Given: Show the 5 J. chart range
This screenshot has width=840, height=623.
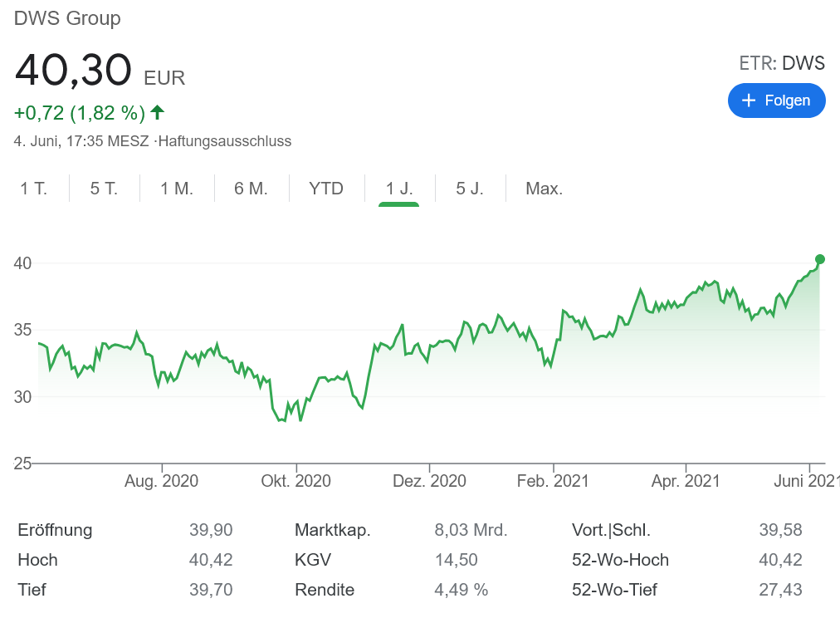Looking at the screenshot, I should pos(470,189).
